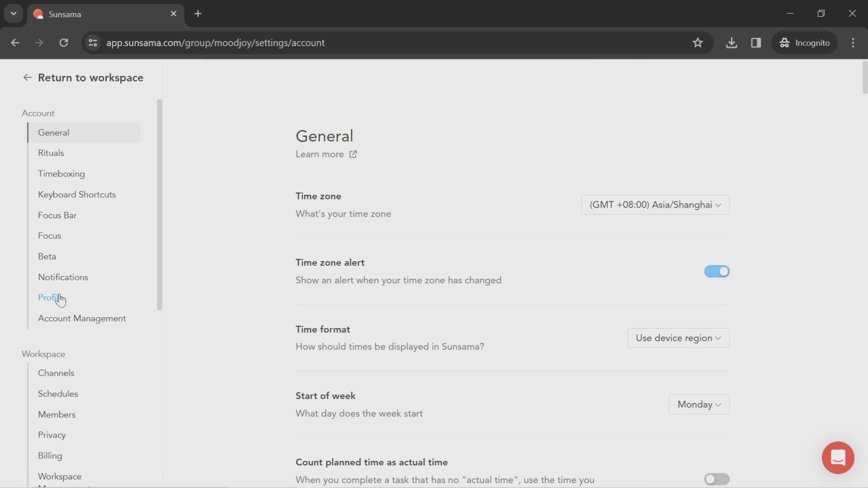
Task: Open Schedules workspace settings
Action: (58, 394)
